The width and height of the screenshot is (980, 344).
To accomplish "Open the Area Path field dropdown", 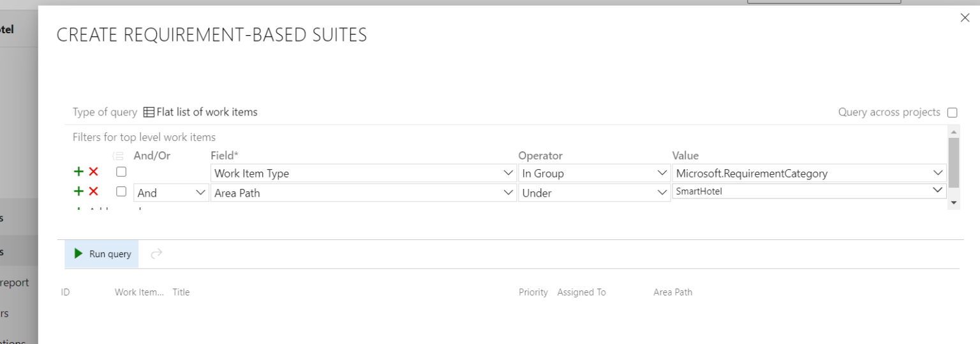I will tap(363, 193).
